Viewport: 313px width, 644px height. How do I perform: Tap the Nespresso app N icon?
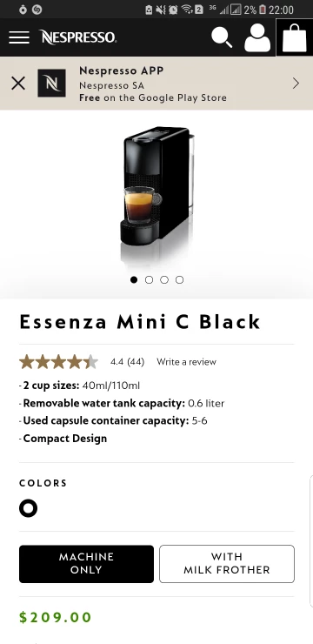(51, 83)
